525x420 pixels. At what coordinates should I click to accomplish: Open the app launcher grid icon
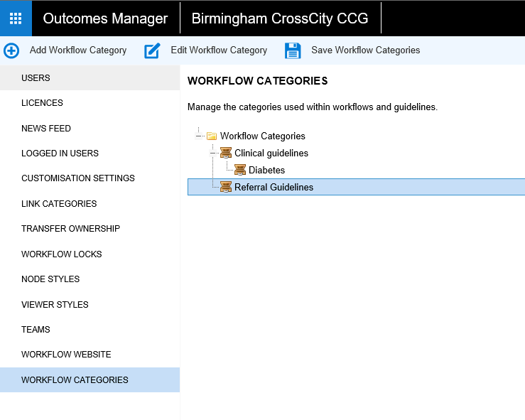click(x=16, y=18)
